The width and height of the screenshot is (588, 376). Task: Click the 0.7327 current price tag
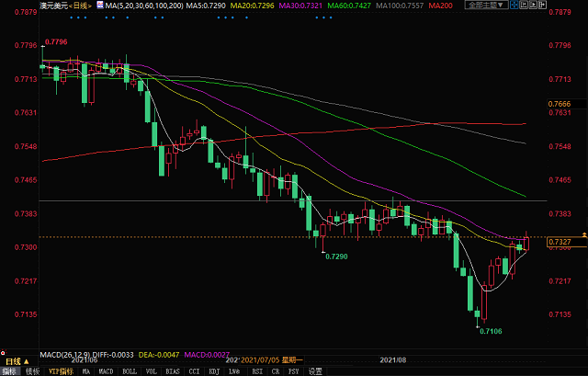tap(560, 242)
